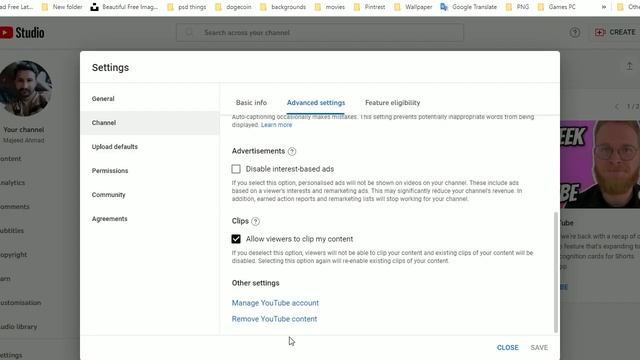This screenshot has height=360, width=640.
Task: Switch to the Basic info tab
Action: [251, 103]
